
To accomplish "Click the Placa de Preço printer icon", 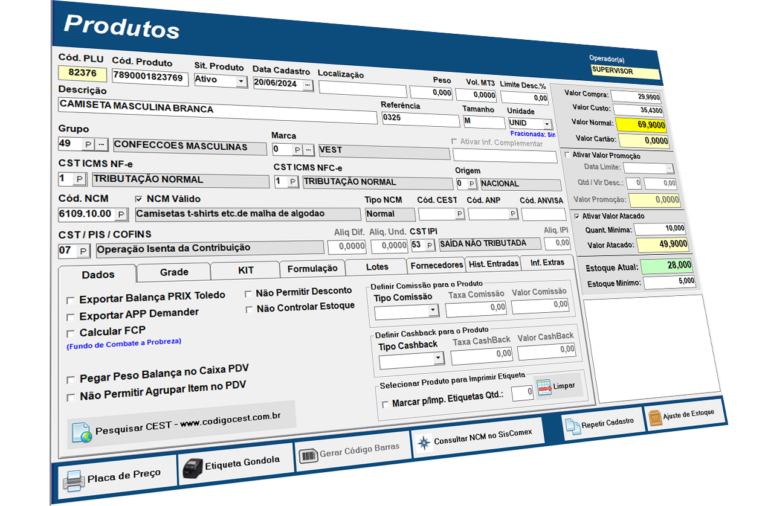I will [73, 481].
